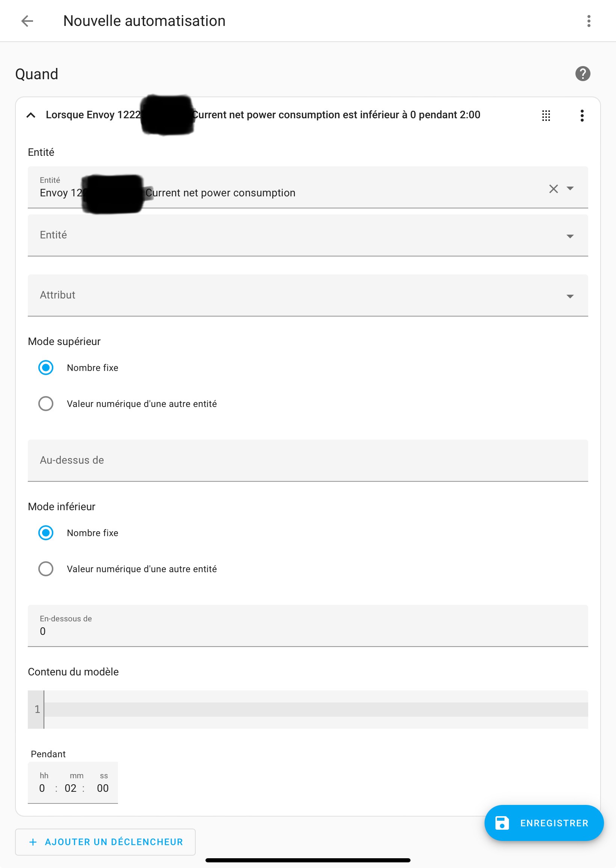Open the help icon next to Quand
The height and width of the screenshot is (868, 616).
coord(583,74)
